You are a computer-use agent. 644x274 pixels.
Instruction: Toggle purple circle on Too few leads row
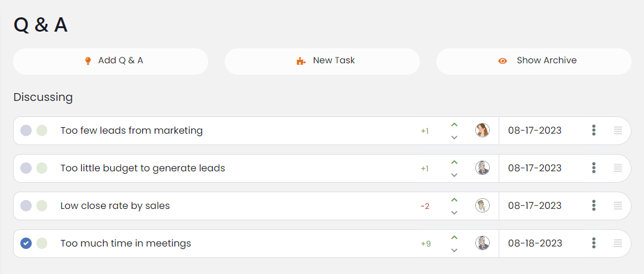pos(26,131)
